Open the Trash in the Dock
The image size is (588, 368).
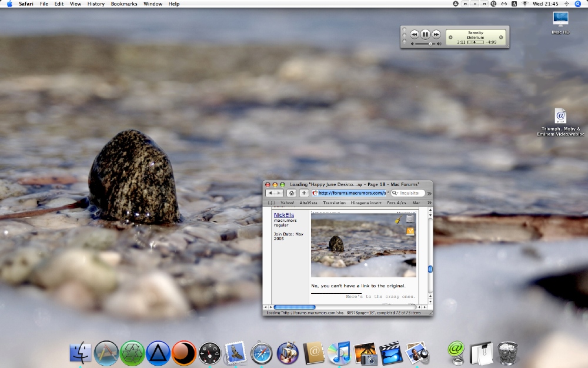click(x=507, y=353)
